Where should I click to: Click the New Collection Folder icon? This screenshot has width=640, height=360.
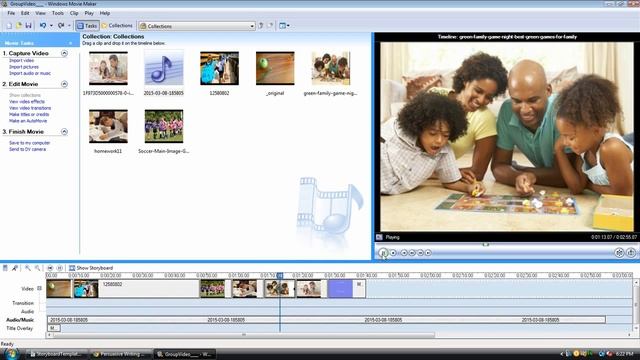click(x=270, y=26)
